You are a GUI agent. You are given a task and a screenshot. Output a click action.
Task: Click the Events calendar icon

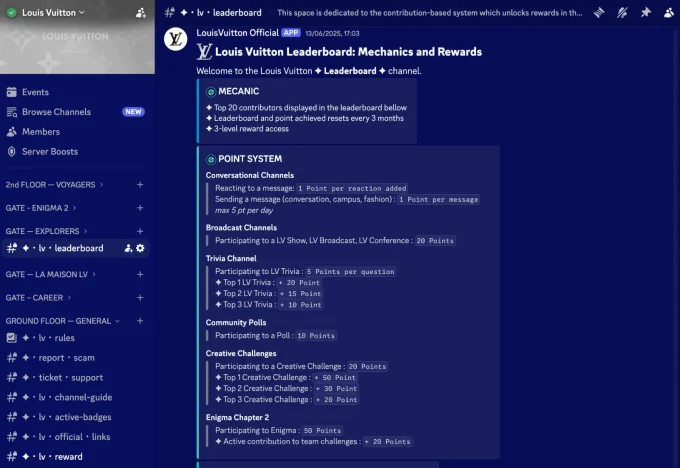pos(12,92)
